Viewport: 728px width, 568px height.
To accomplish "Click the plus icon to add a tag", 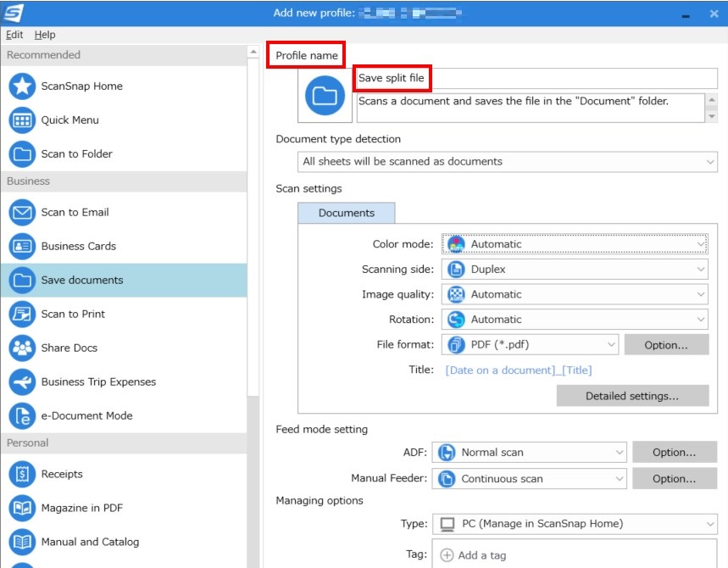I will click(x=446, y=555).
